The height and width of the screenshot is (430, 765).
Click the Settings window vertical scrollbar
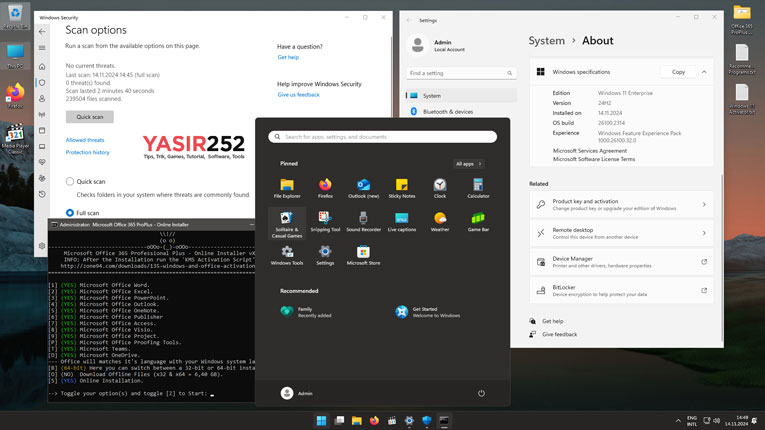click(x=722, y=258)
